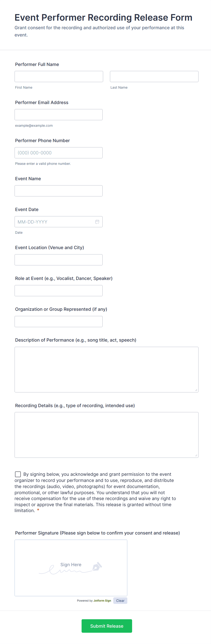Click the Event Name input box
This screenshot has height=644, width=211.
coord(59,190)
